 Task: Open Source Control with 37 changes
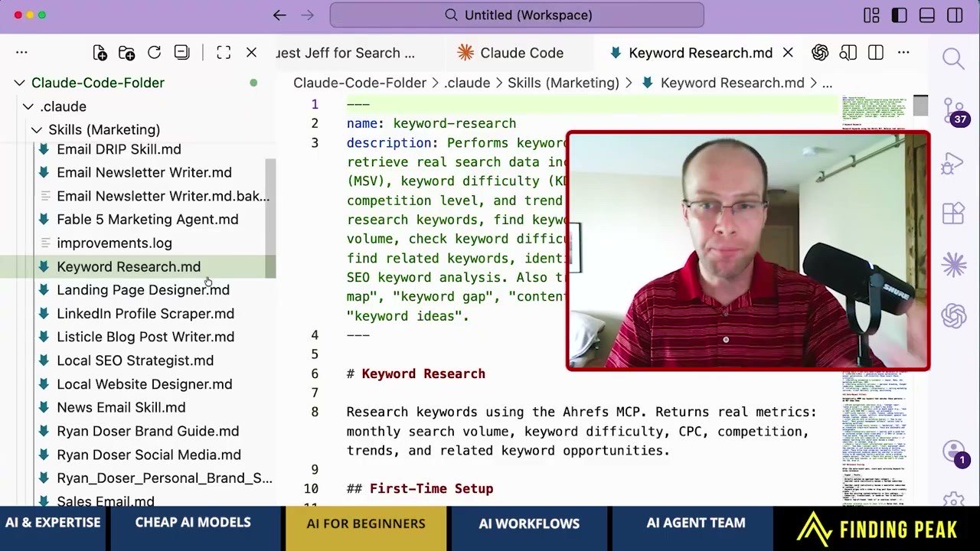[954, 111]
